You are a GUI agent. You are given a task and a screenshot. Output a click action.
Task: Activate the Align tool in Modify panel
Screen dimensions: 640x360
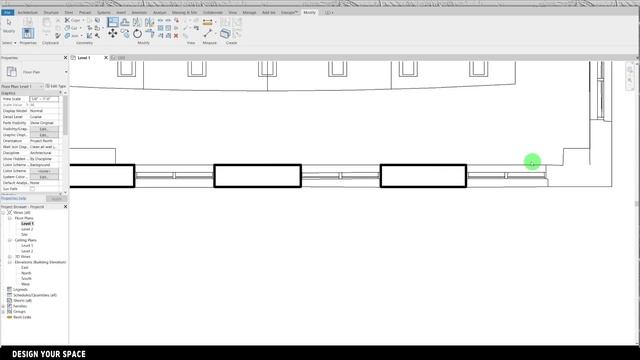pos(113,22)
